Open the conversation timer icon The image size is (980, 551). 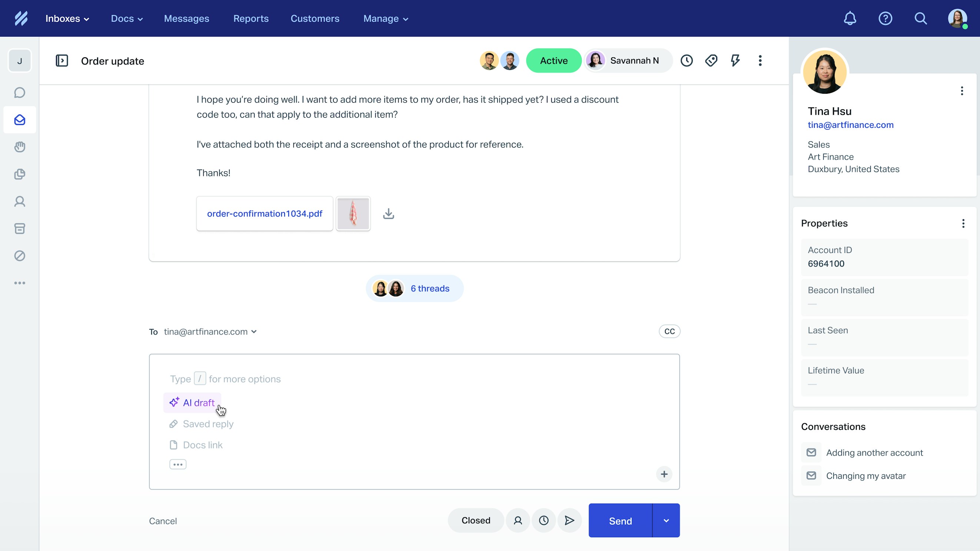(x=687, y=61)
